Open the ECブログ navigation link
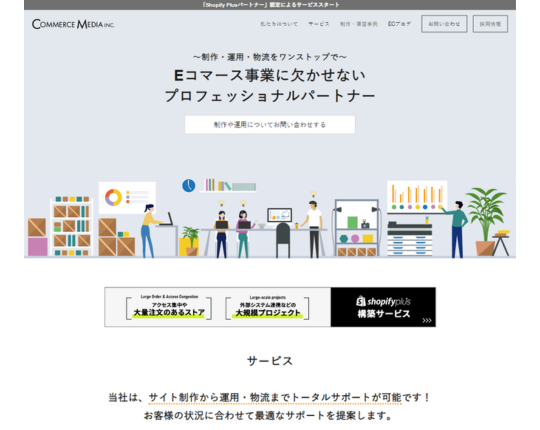540x430 pixels. pos(399,24)
